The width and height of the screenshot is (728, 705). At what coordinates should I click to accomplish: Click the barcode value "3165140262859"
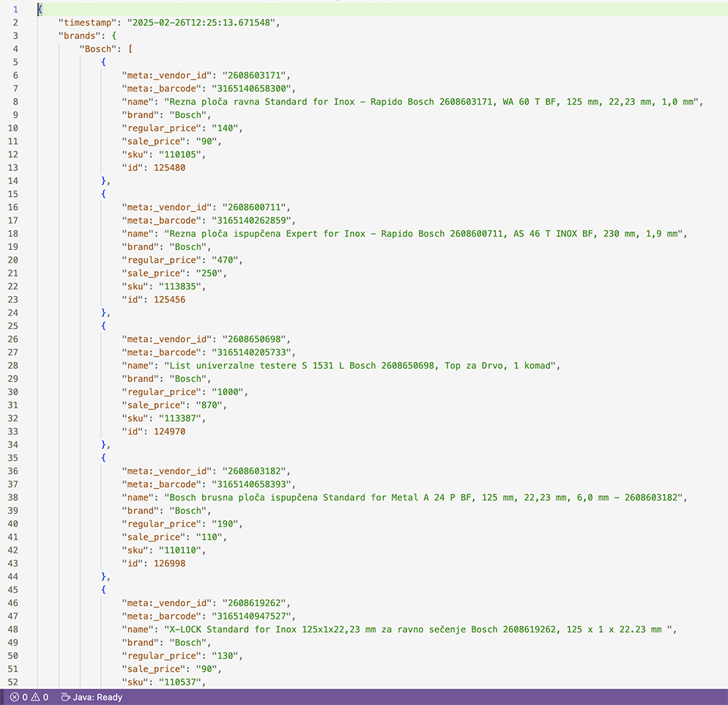point(253,221)
